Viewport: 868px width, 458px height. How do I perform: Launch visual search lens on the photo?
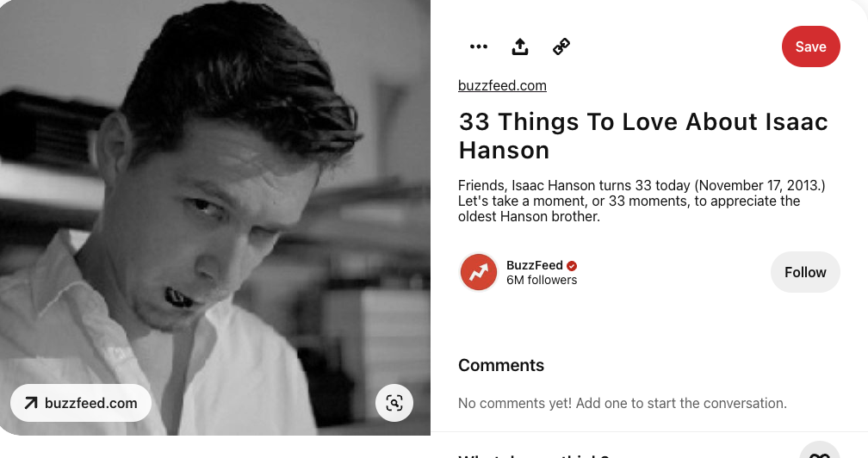(x=394, y=403)
